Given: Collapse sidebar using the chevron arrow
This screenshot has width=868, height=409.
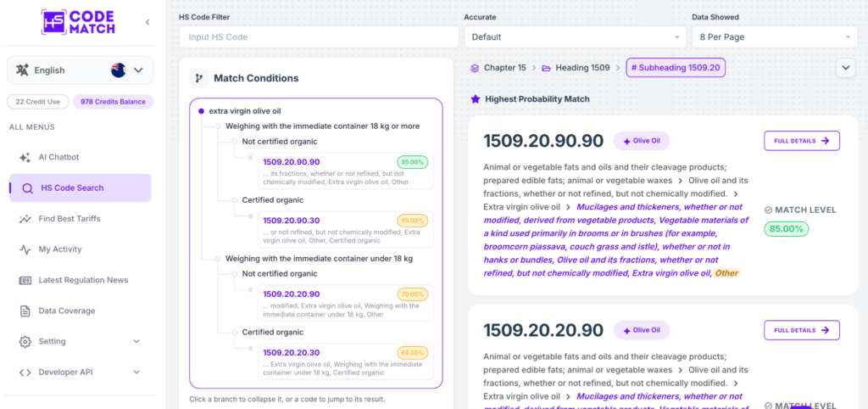Looking at the screenshot, I should pos(147,22).
